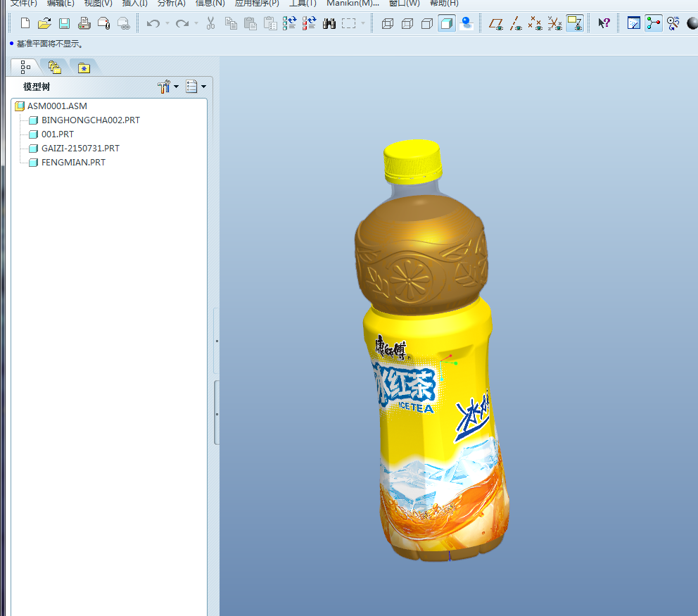698x616 pixels.
Task: Open the 分析(A) menu
Action: (x=172, y=4)
